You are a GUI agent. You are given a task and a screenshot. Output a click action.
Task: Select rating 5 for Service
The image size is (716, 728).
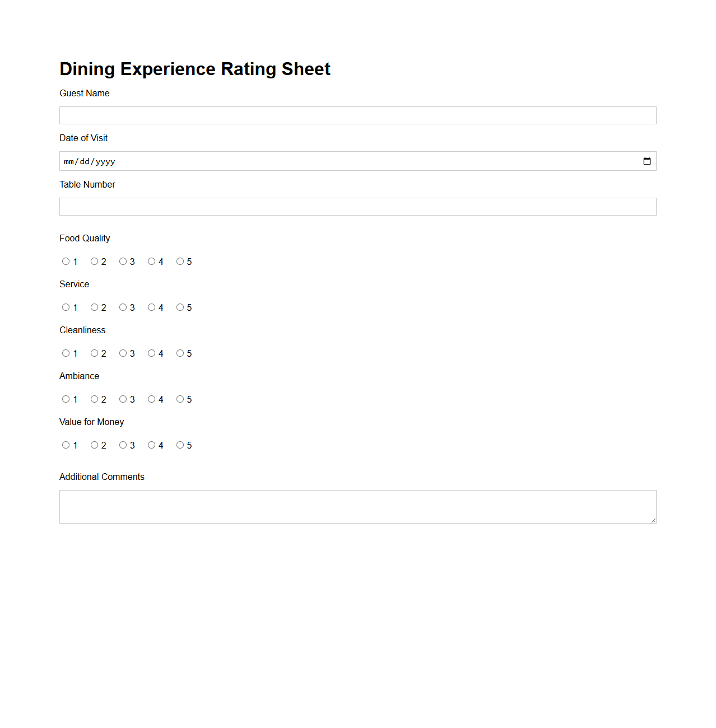click(x=180, y=307)
